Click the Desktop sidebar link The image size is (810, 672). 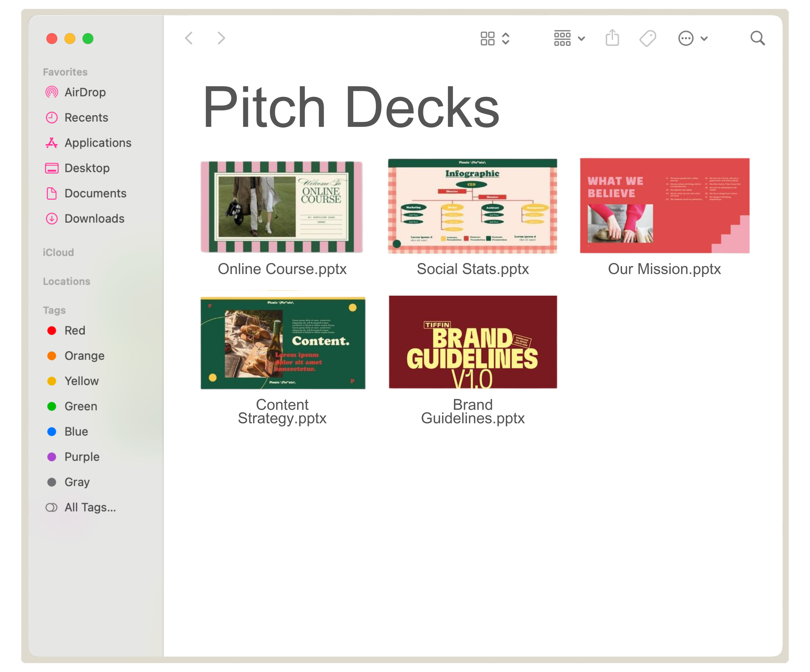pos(87,168)
